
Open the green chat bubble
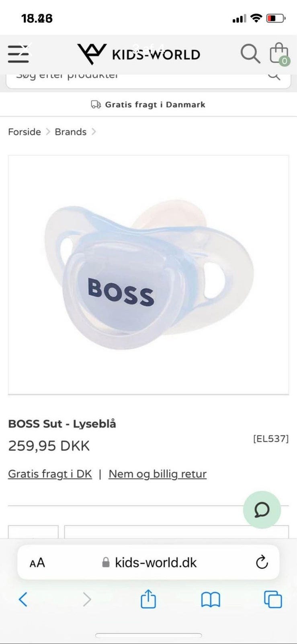[262, 510]
